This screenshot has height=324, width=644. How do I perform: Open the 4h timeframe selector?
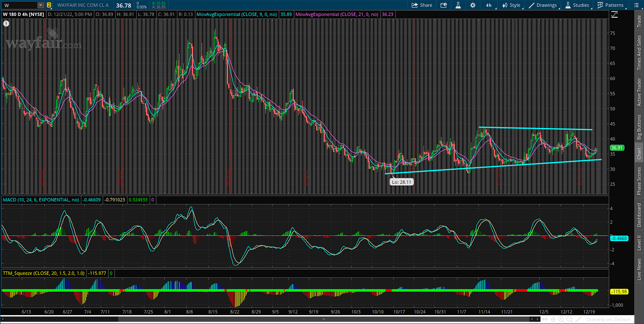[x=489, y=5]
